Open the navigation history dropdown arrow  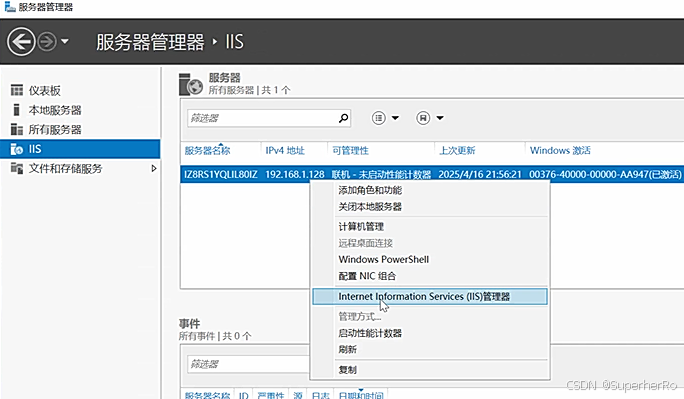[65, 42]
